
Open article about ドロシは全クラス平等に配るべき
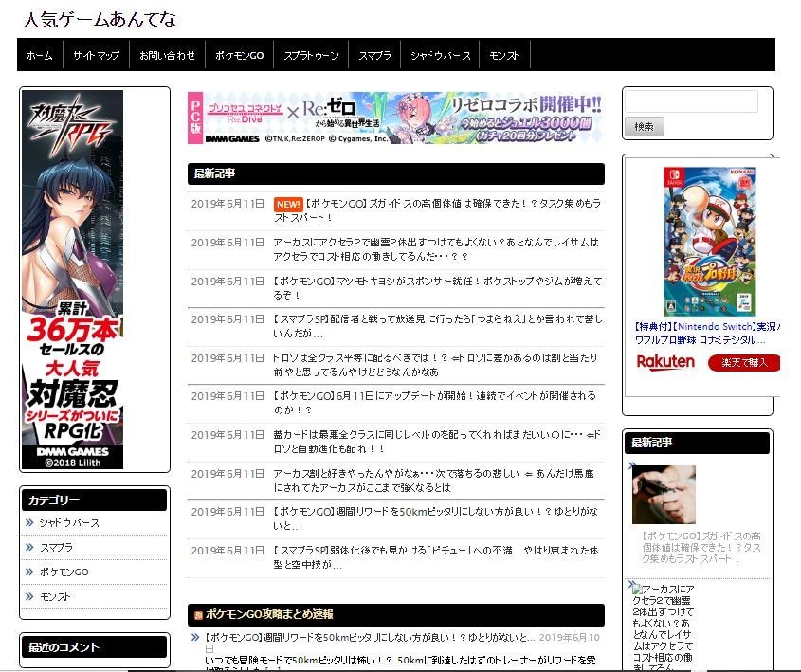435,365
